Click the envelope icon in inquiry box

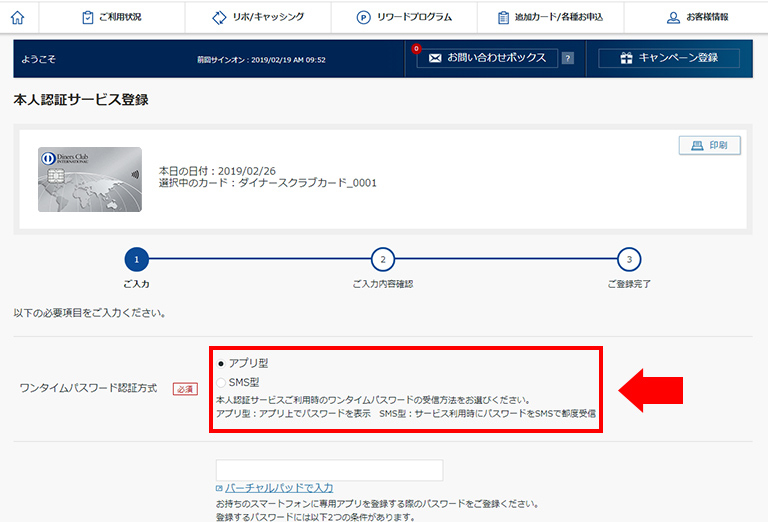click(x=435, y=58)
